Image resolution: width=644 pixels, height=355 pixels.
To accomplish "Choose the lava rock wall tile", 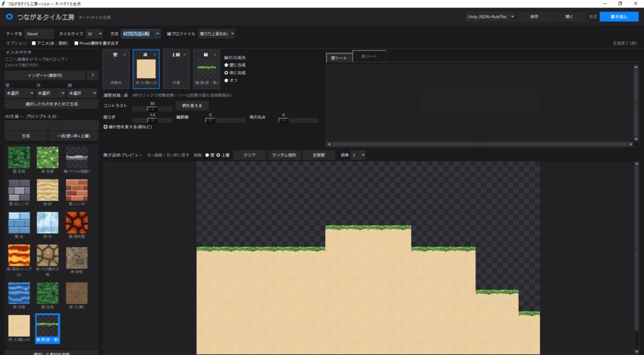I will (x=77, y=223).
